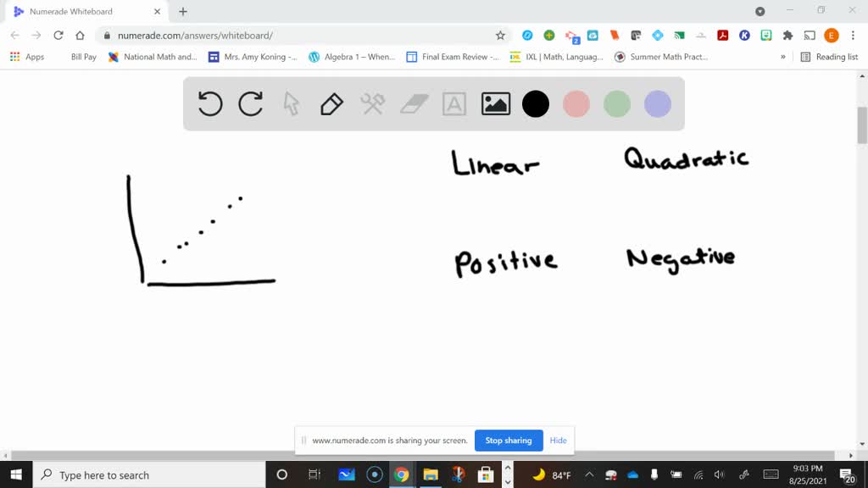Expand the bookmarks overflow chevron
This screenshot has width=868, height=488.
point(784,56)
